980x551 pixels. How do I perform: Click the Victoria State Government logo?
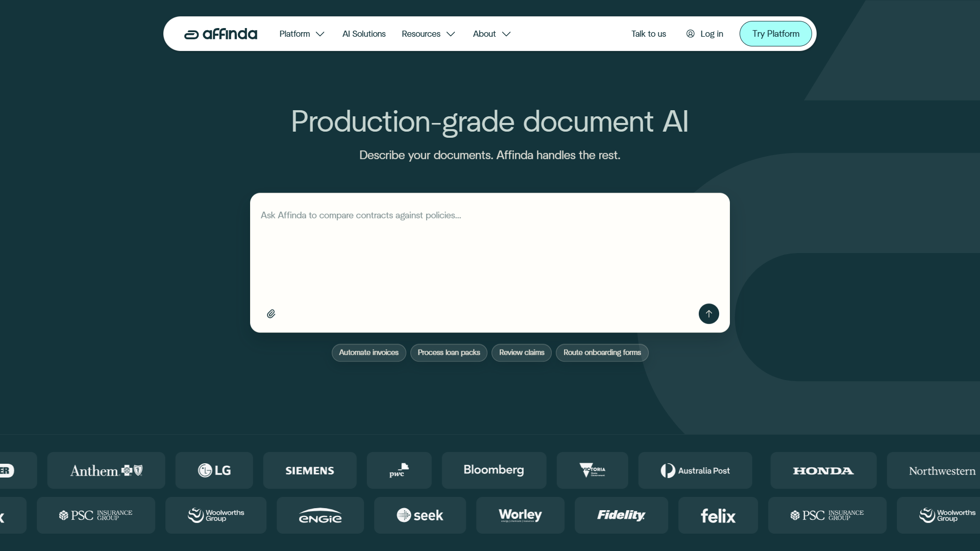592,470
